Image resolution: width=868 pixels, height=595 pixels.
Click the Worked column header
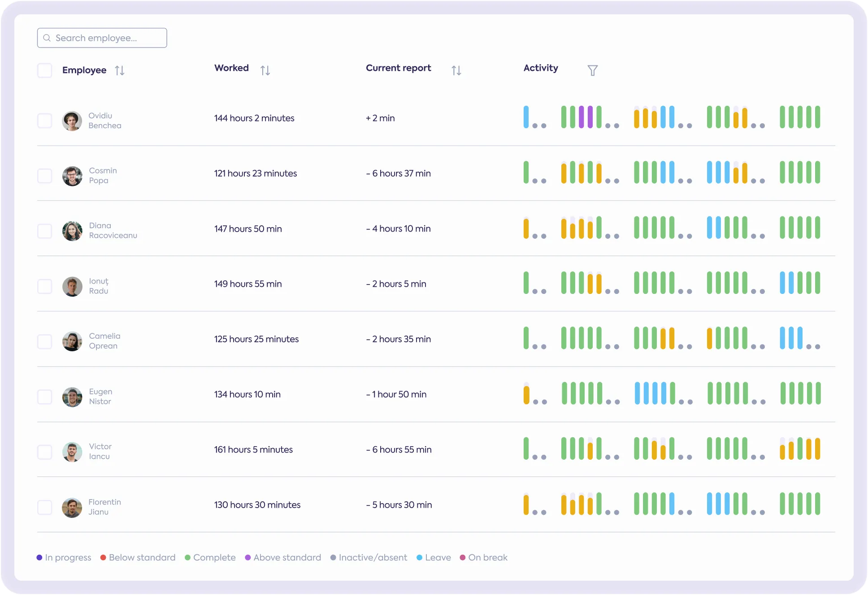coord(231,68)
